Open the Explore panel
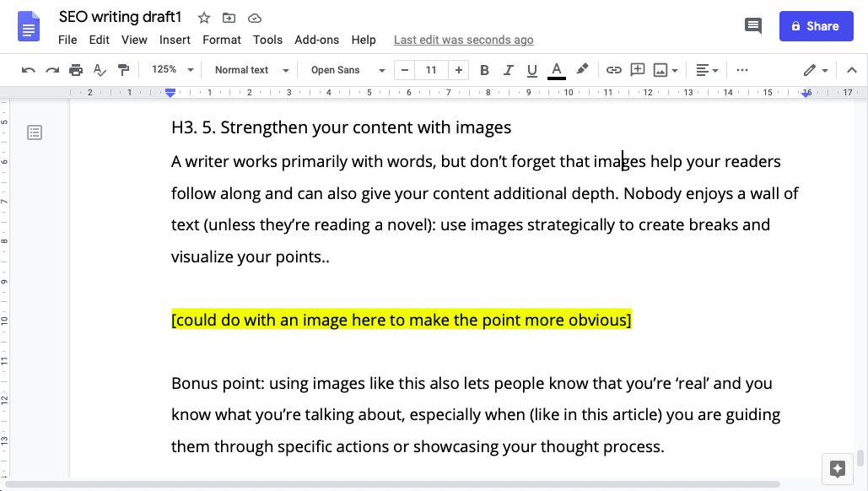The height and width of the screenshot is (491, 868). tap(837, 469)
